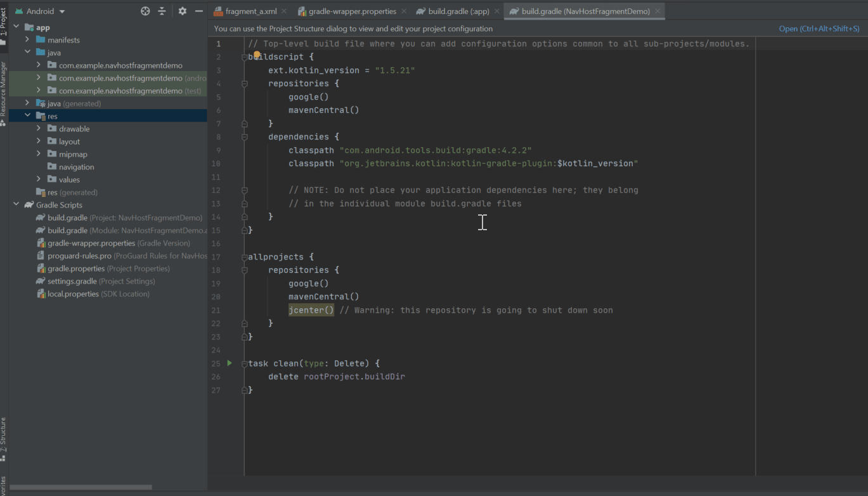Open gradle-wrapper.properties in project tree
This screenshot has height=496, width=868.
point(113,243)
